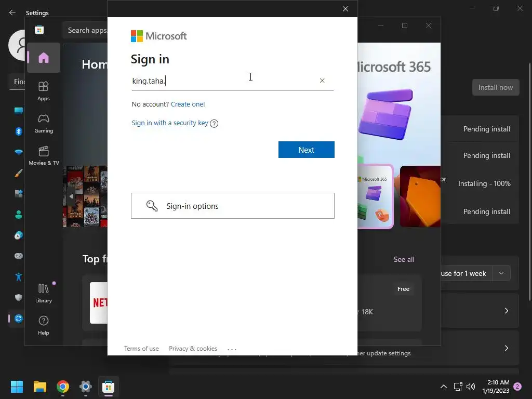Open the clock and date in taskbar

click(496, 387)
